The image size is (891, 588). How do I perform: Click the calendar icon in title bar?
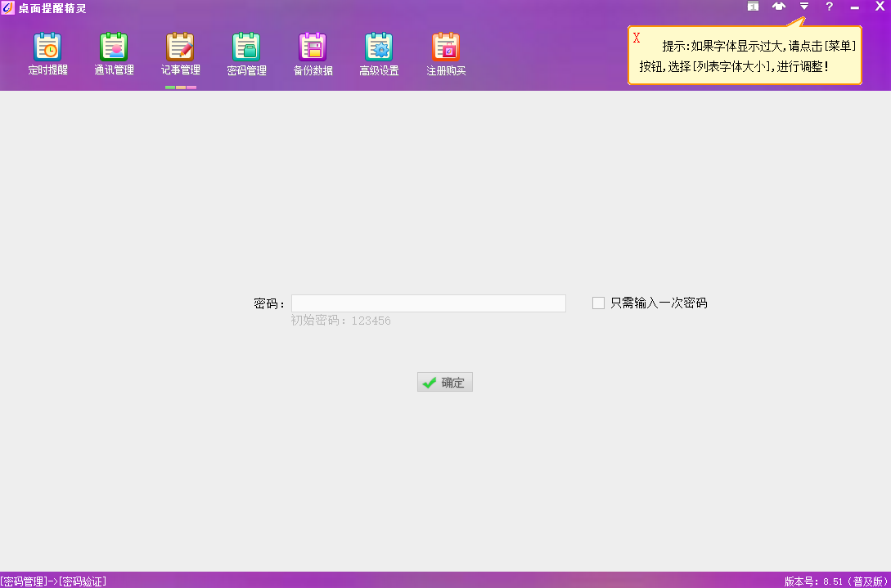pyautogui.click(x=753, y=7)
